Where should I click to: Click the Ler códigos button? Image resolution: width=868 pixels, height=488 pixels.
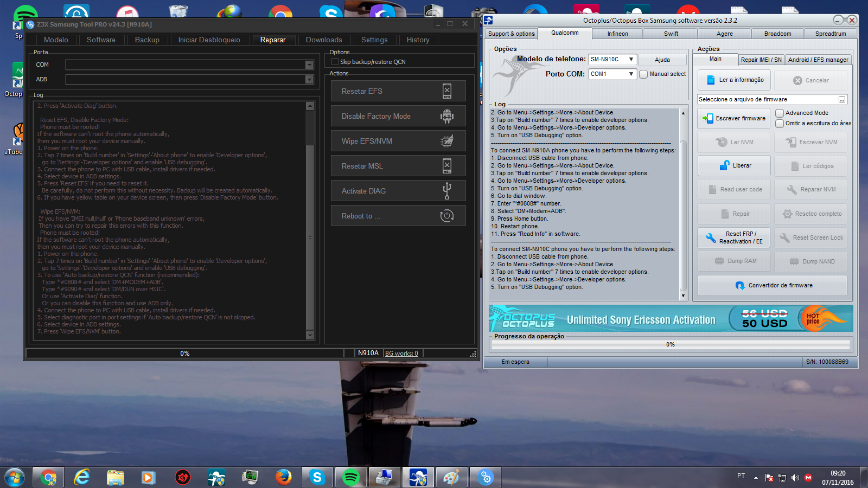pyautogui.click(x=810, y=166)
